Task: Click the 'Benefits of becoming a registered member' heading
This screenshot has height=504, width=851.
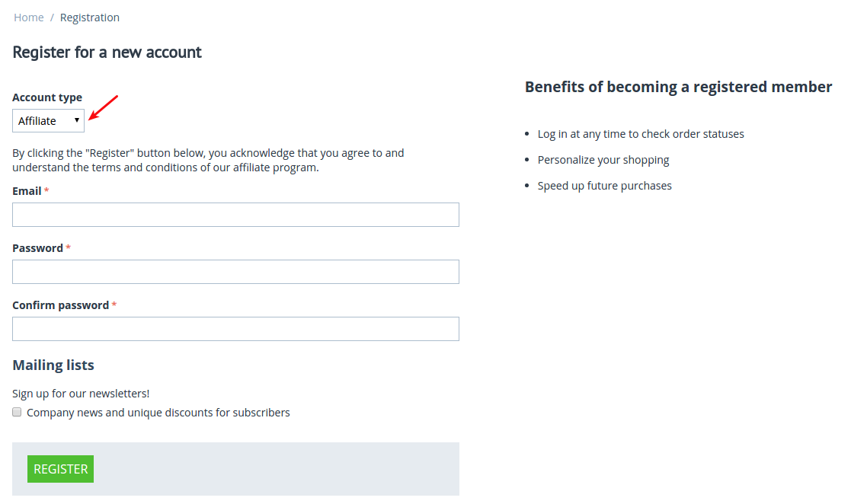Action: coord(678,87)
